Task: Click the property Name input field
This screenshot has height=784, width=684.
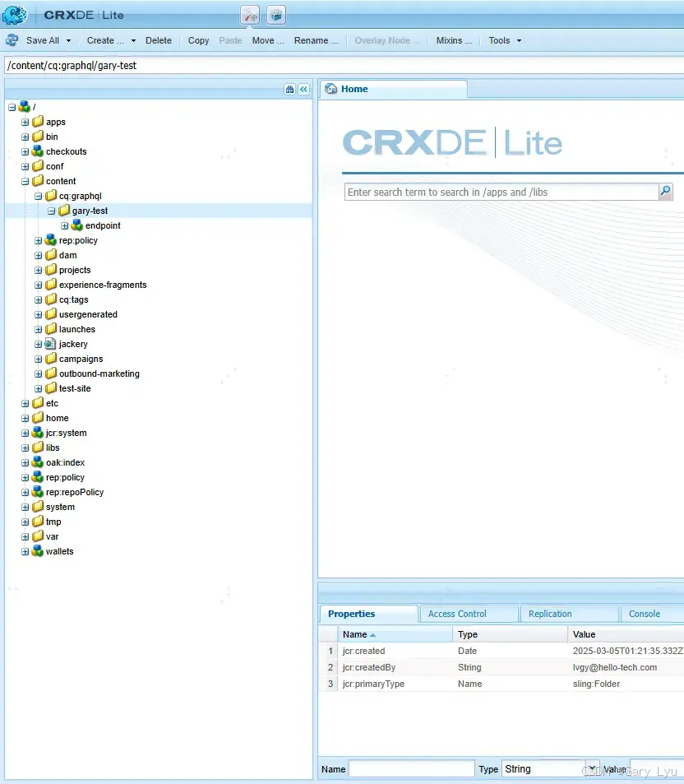Action: [x=411, y=768]
